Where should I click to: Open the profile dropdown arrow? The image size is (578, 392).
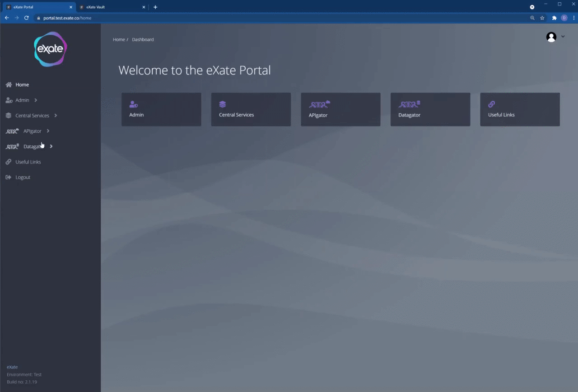coord(563,37)
